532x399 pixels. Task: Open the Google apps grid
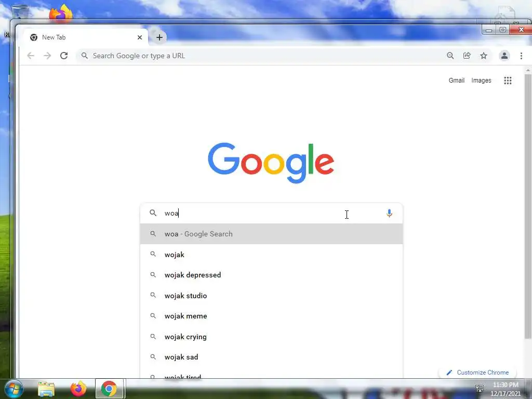508,81
